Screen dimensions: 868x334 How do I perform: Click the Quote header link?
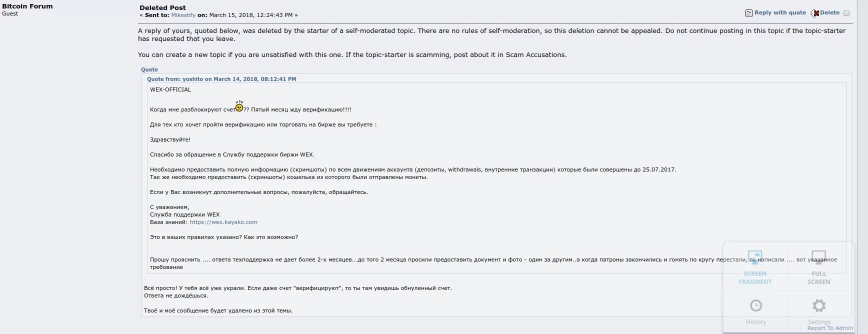click(x=149, y=69)
